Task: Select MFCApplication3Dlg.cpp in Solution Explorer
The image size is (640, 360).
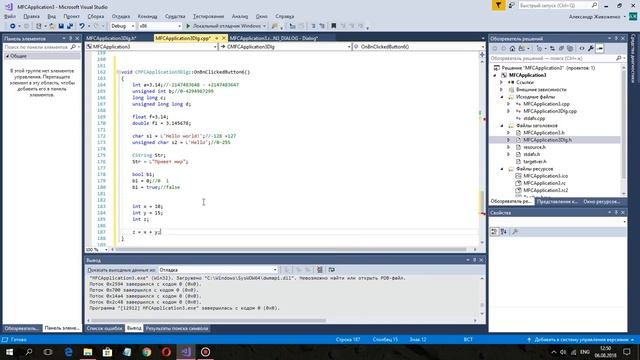Action: (x=550, y=111)
